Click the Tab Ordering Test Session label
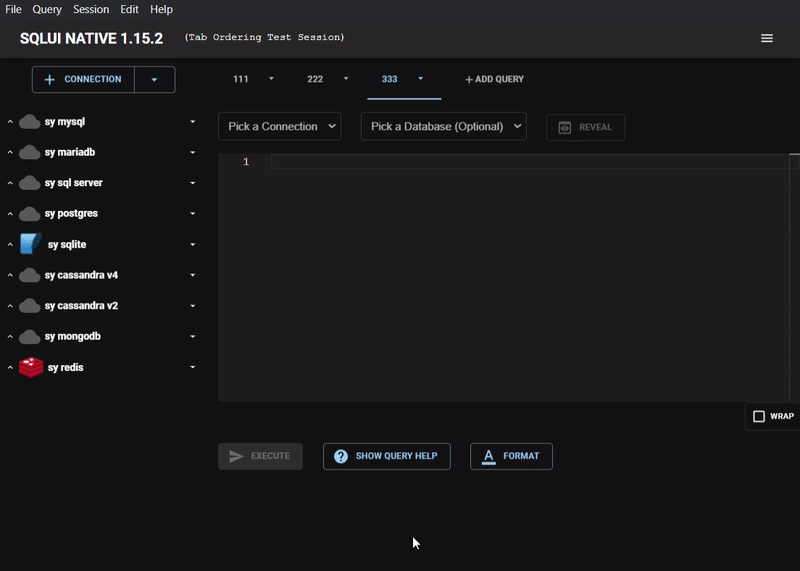This screenshot has height=571, width=800. [264, 37]
